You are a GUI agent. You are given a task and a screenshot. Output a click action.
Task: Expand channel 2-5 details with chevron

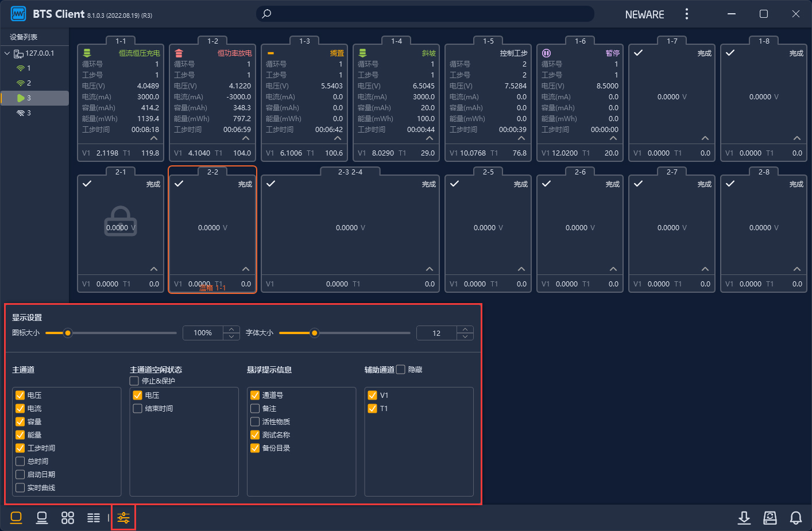[x=521, y=269]
